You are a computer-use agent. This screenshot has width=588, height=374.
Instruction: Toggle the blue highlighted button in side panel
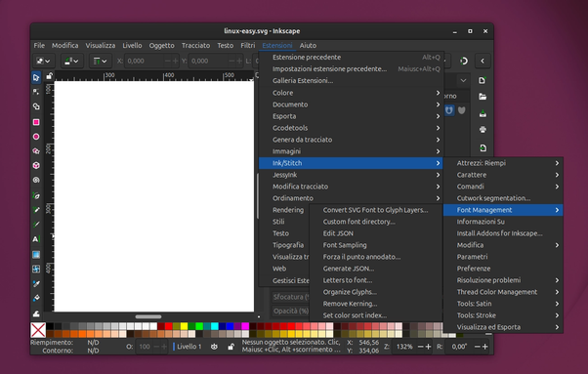(x=449, y=110)
